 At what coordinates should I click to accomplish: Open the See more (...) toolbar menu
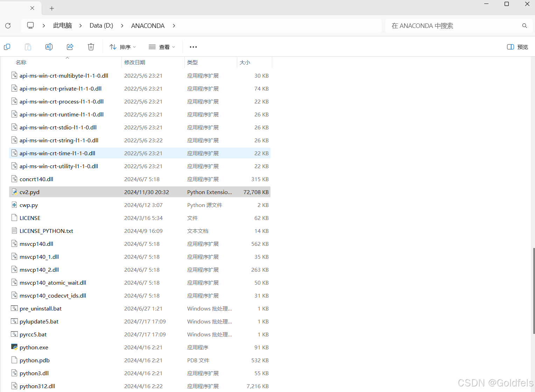pyautogui.click(x=193, y=47)
